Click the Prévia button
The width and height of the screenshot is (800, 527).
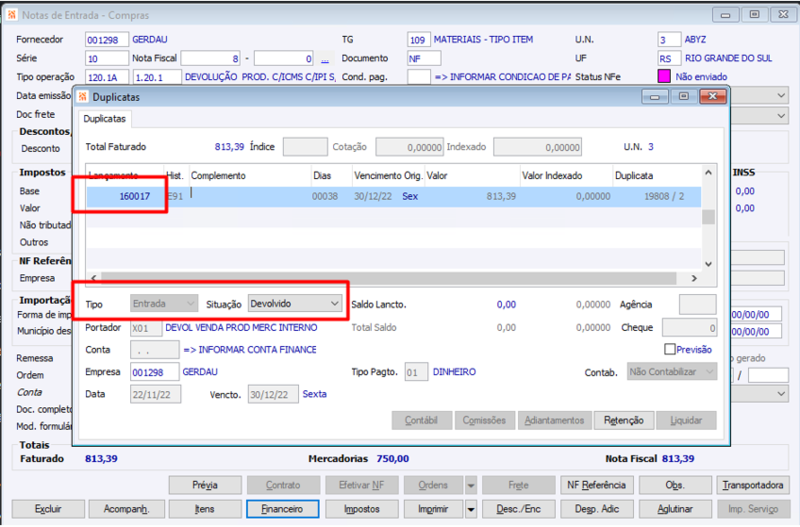point(205,485)
